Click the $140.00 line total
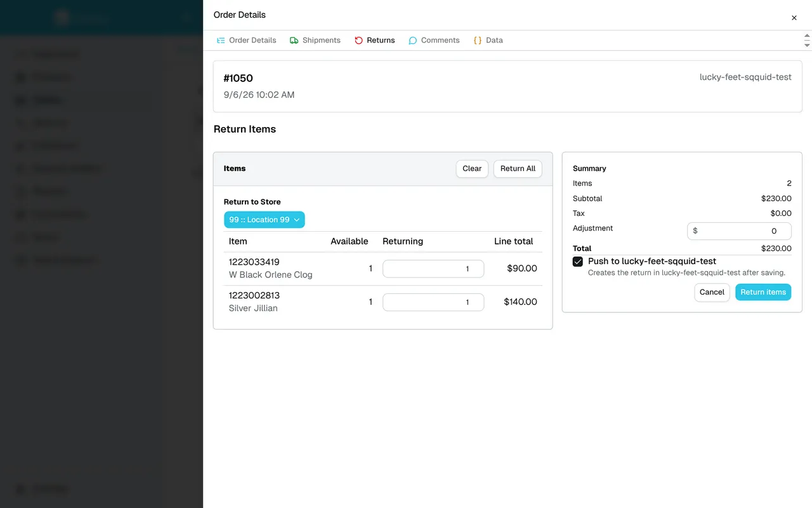This screenshot has height=508, width=812. (x=520, y=302)
